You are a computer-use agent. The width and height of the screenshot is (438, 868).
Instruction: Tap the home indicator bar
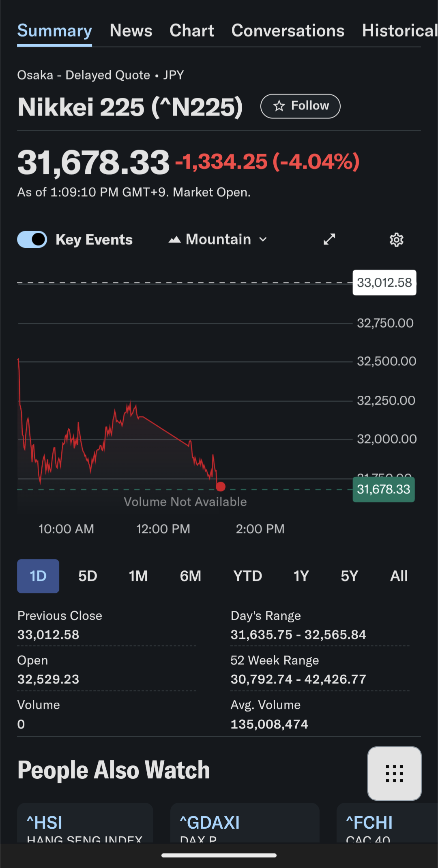tap(219, 855)
